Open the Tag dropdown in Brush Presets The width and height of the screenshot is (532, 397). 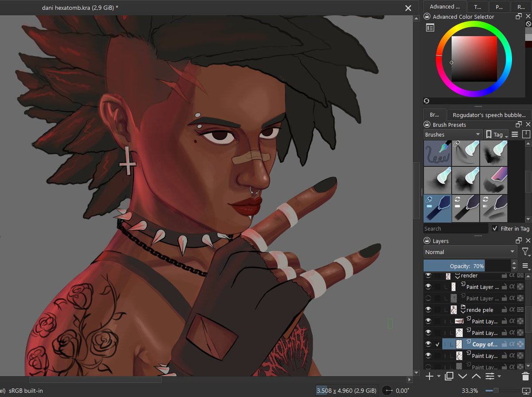click(496, 134)
